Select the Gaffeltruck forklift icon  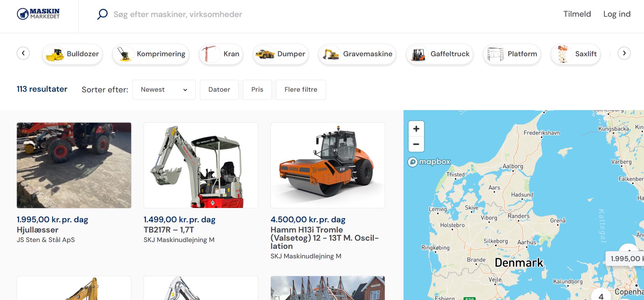tap(418, 54)
